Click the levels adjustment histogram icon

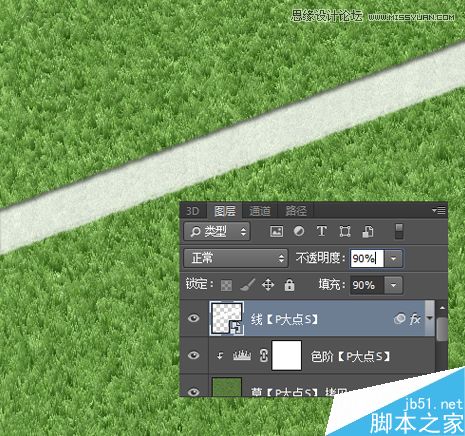242,355
